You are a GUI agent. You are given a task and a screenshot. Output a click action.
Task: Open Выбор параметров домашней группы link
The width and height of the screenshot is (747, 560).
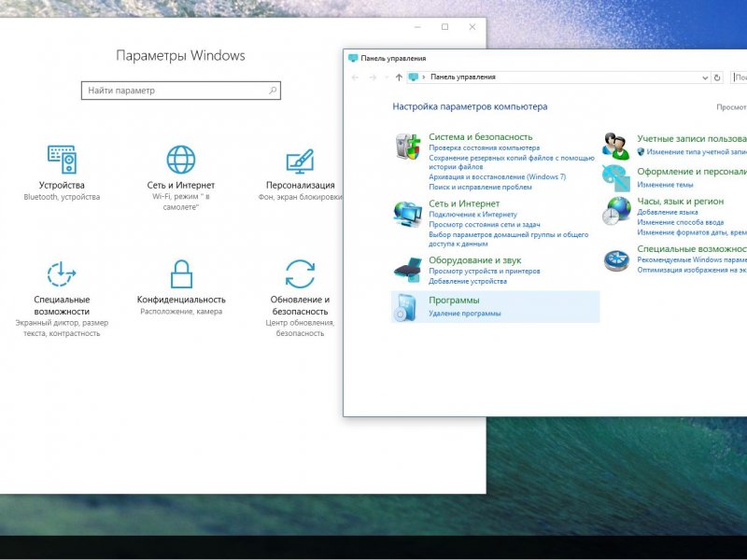(x=508, y=239)
